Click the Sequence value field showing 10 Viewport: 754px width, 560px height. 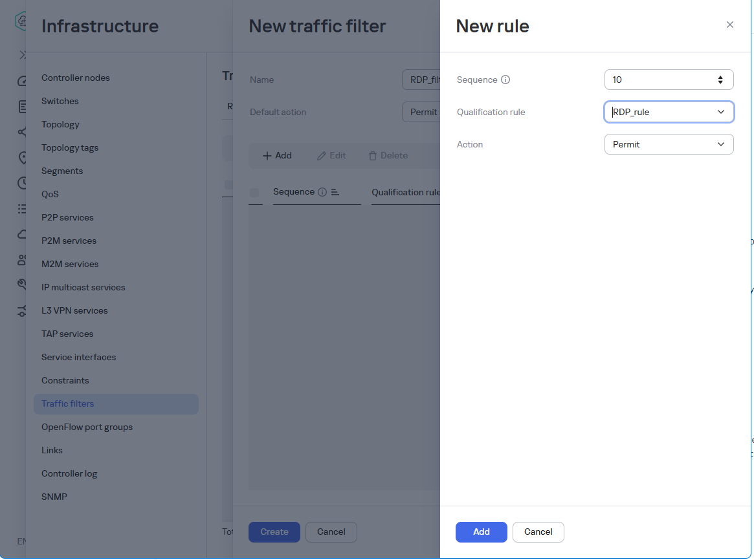pyautogui.click(x=669, y=80)
